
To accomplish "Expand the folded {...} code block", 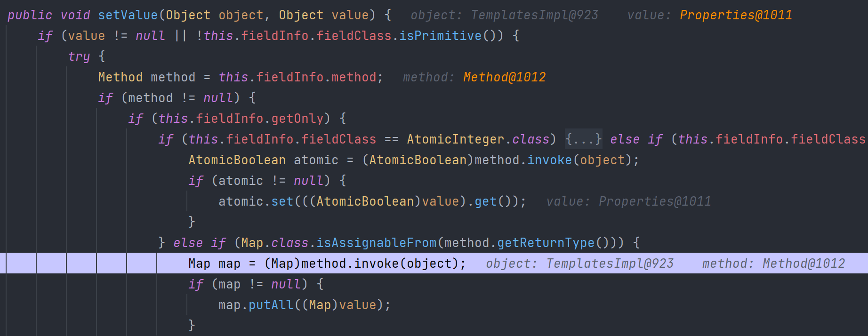I will point(583,139).
